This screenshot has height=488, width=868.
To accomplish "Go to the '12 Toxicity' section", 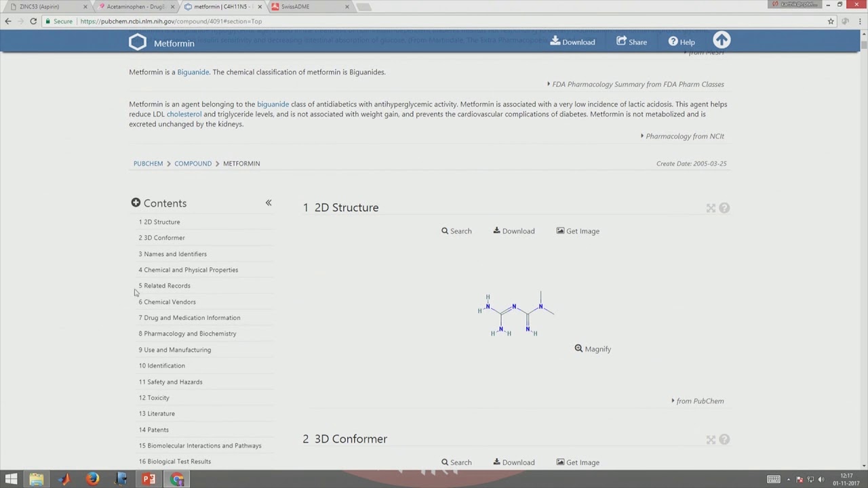I will coord(154,398).
